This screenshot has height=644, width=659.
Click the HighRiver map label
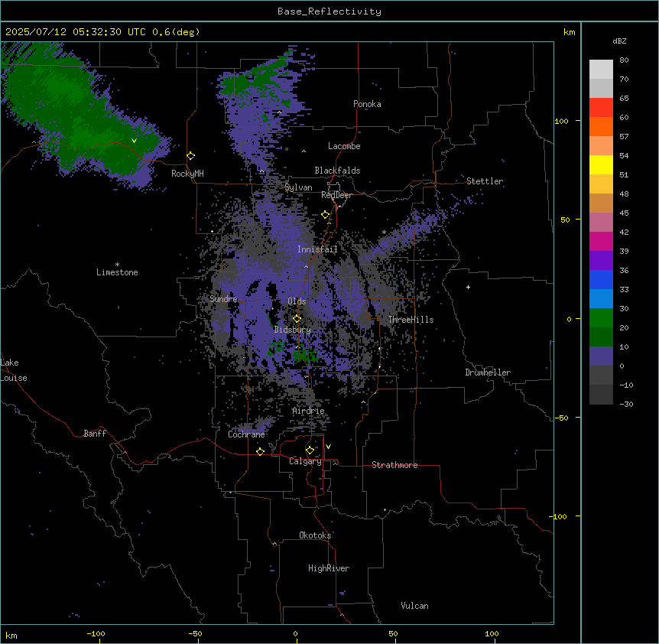click(x=329, y=568)
